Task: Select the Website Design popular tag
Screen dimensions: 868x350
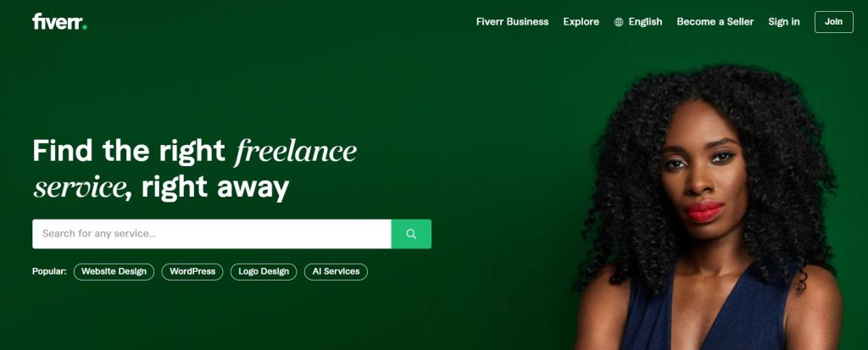Action: point(114,272)
